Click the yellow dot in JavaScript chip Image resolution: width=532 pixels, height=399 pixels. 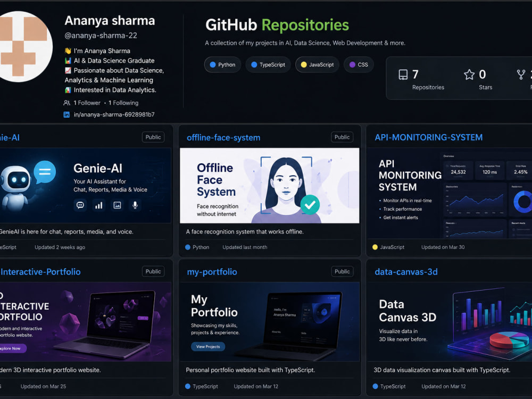pos(304,64)
